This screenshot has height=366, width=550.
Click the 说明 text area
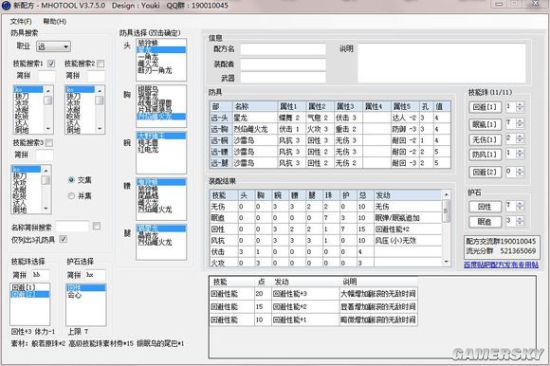pos(442,63)
